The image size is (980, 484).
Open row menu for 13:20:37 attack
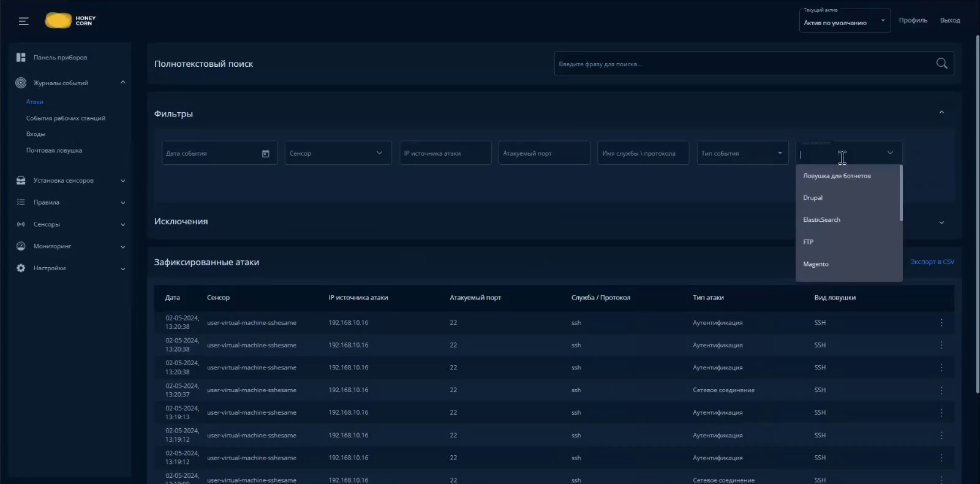point(941,390)
